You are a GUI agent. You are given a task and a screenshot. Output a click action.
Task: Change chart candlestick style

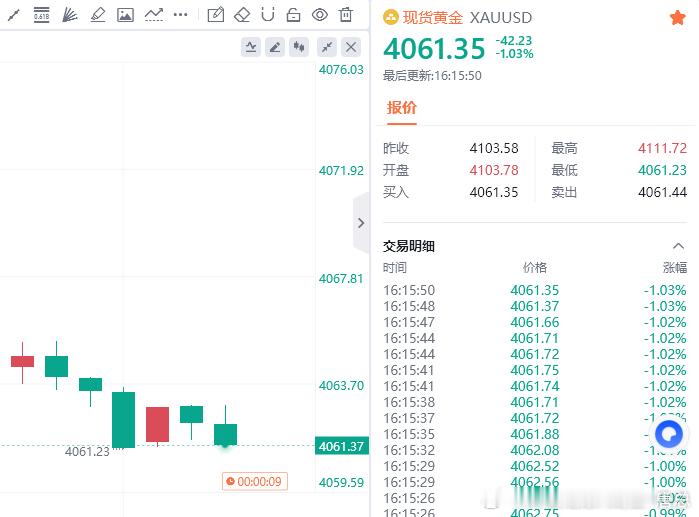tap(299, 47)
